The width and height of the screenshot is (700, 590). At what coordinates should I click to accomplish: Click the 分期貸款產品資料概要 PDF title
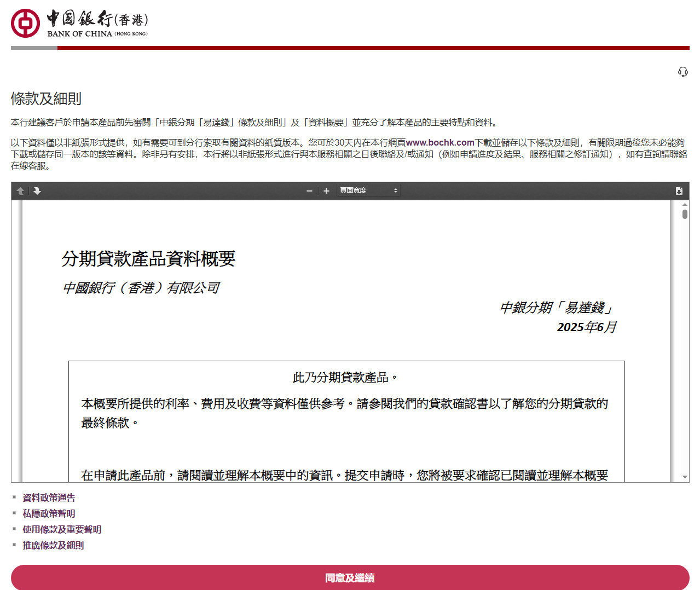coord(148,259)
